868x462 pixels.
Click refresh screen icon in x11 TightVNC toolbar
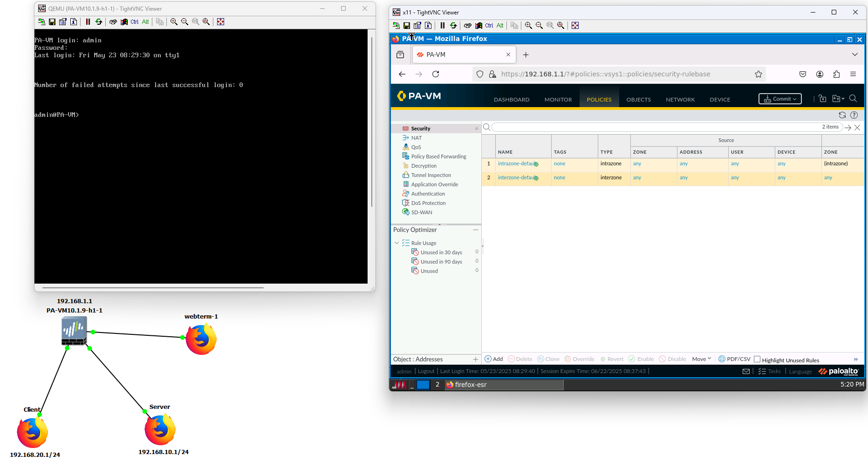point(453,26)
